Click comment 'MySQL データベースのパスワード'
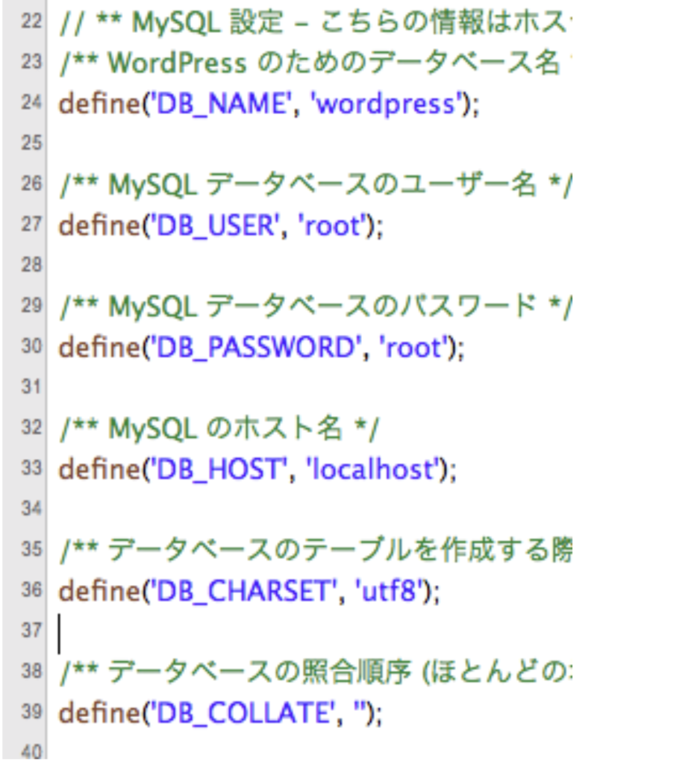Viewport: 700px width, 764px height. point(322,307)
